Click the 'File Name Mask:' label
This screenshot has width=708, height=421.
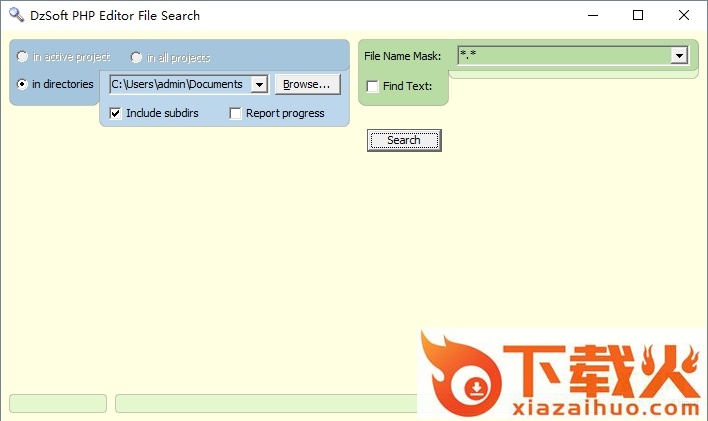click(x=402, y=56)
